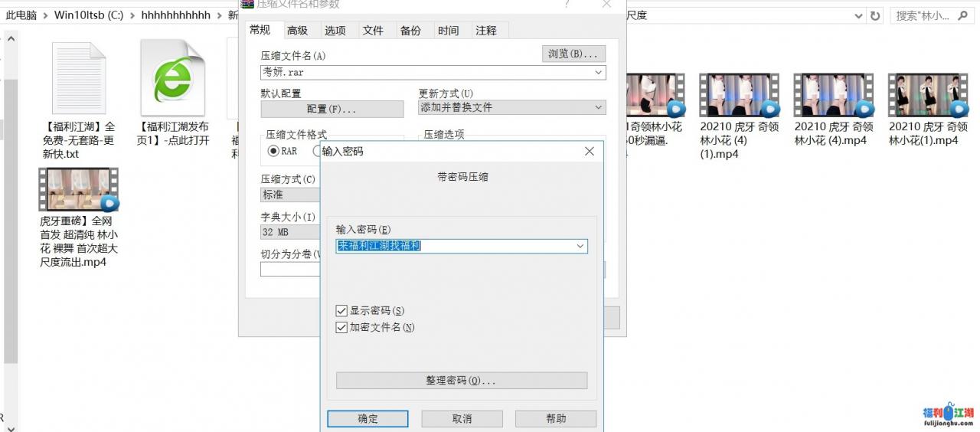Click the 确定 button in password dialog
The width and height of the screenshot is (980, 432).
click(x=367, y=419)
